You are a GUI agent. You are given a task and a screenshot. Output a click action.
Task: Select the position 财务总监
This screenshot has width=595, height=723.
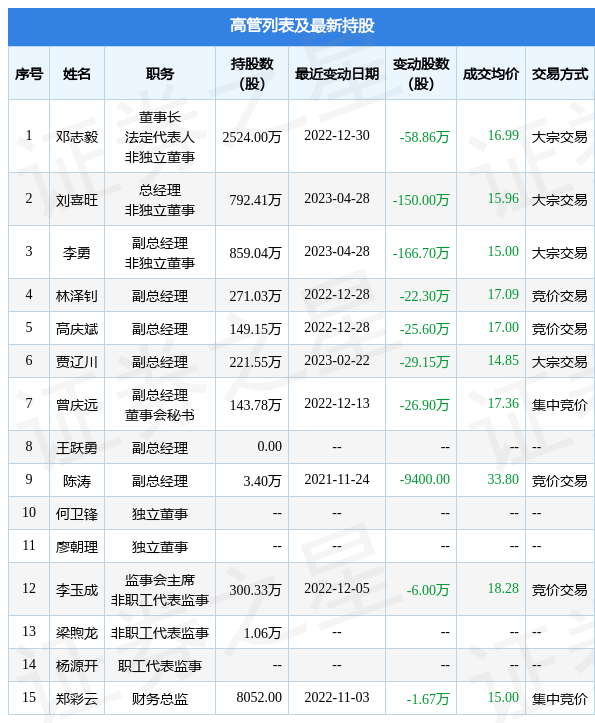coord(160,699)
